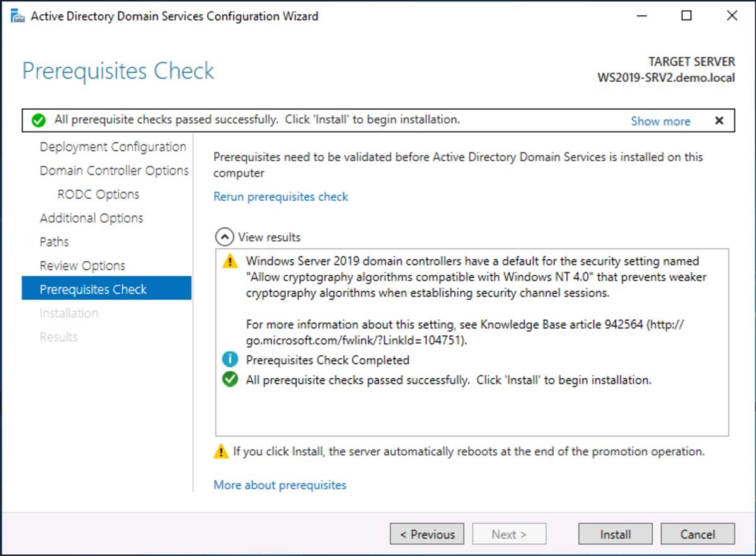756x556 pixels.
Task: Click the warning icon next to reboot notice
Action: 221,451
